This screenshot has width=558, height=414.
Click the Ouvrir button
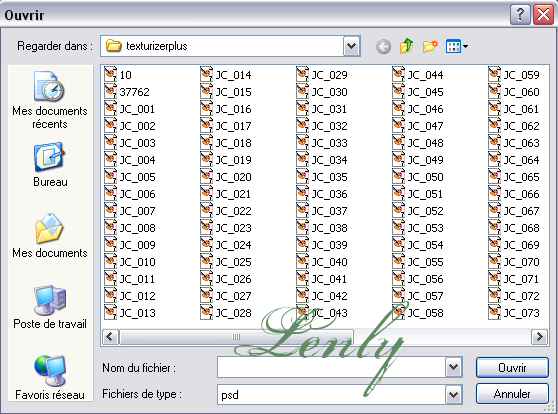coord(512,367)
